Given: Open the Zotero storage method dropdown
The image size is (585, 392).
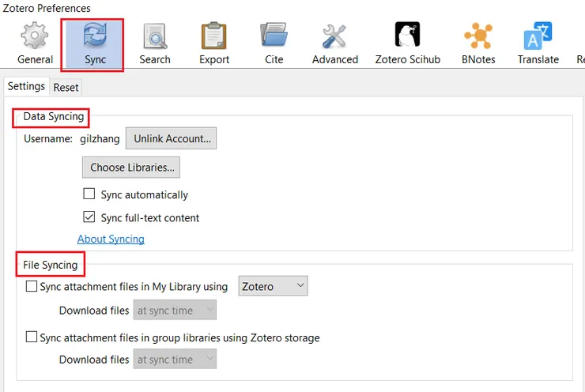Looking at the screenshot, I should click(273, 286).
